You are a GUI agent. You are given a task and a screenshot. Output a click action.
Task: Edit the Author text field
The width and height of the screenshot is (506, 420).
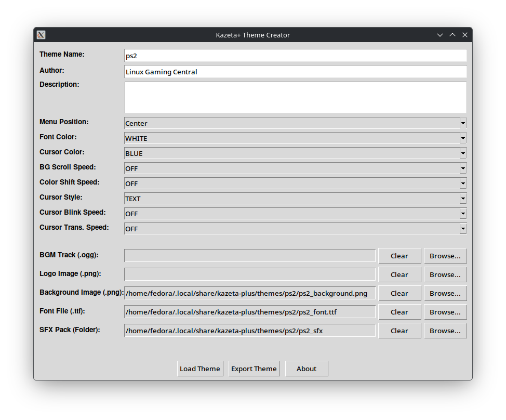pos(295,72)
